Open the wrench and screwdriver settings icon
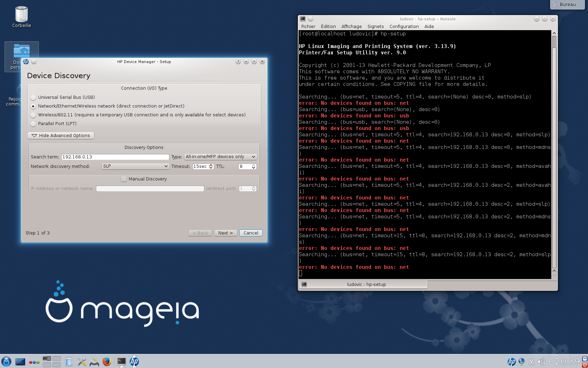 82,362
